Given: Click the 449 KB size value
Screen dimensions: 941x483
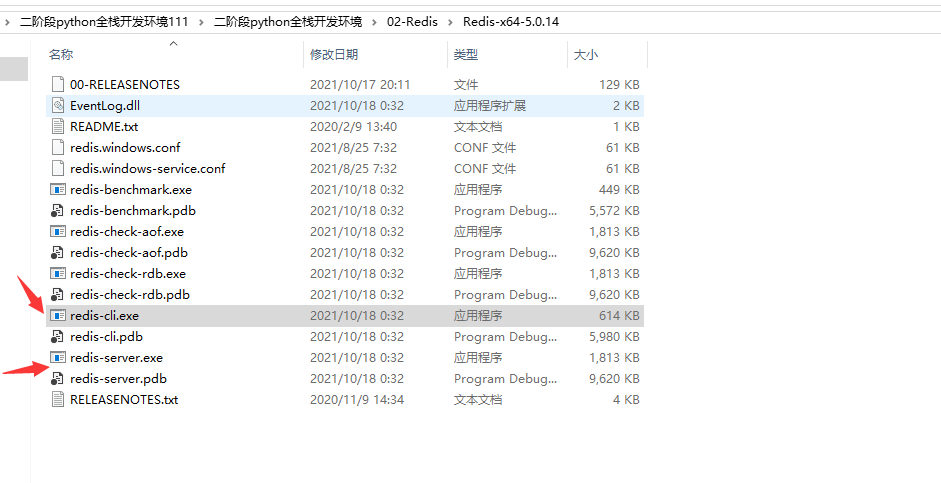Looking at the screenshot, I should pyautogui.click(x=619, y=190).
